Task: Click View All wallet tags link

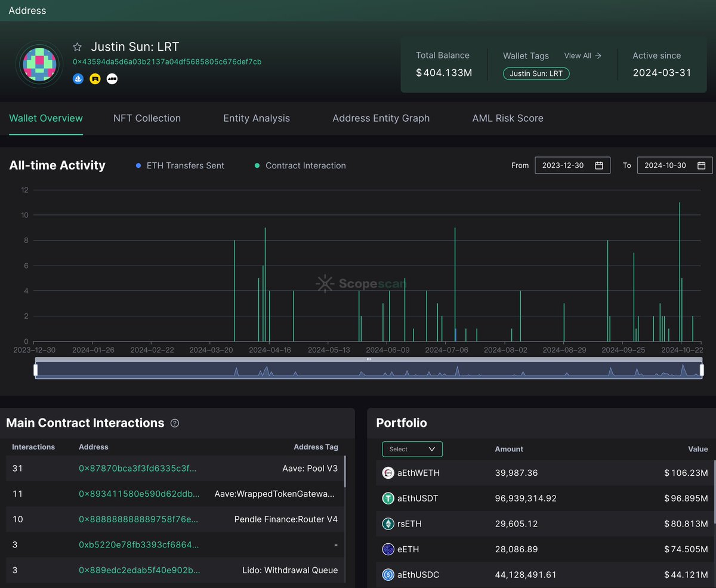Action: pyautogui.click(x=583, y=56)
